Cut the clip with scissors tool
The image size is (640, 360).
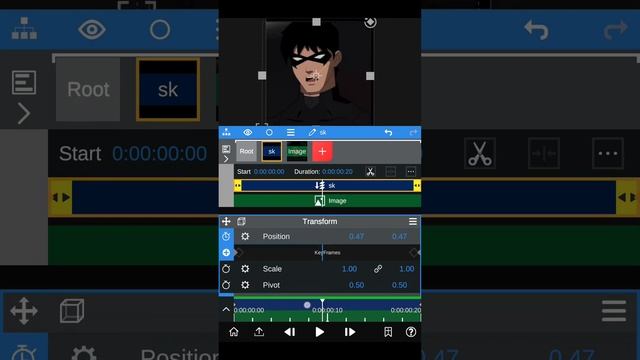(x=370, y=171)
